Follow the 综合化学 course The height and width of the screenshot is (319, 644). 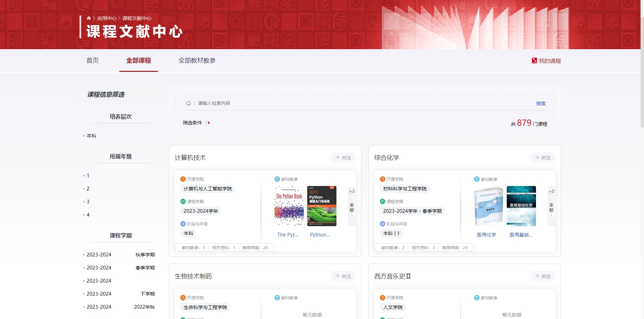click(x=543, y=158)
